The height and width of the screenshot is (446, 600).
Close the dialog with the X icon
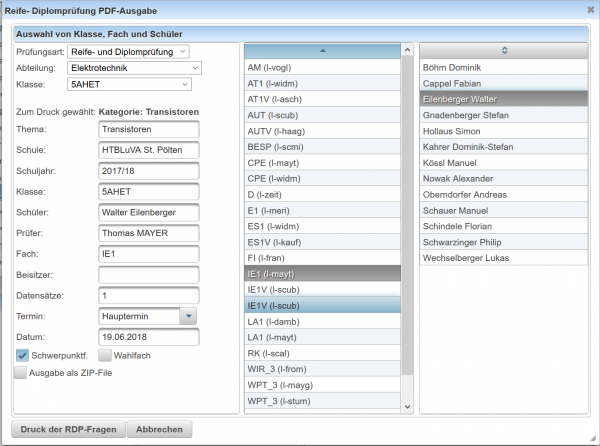[587, 10]
